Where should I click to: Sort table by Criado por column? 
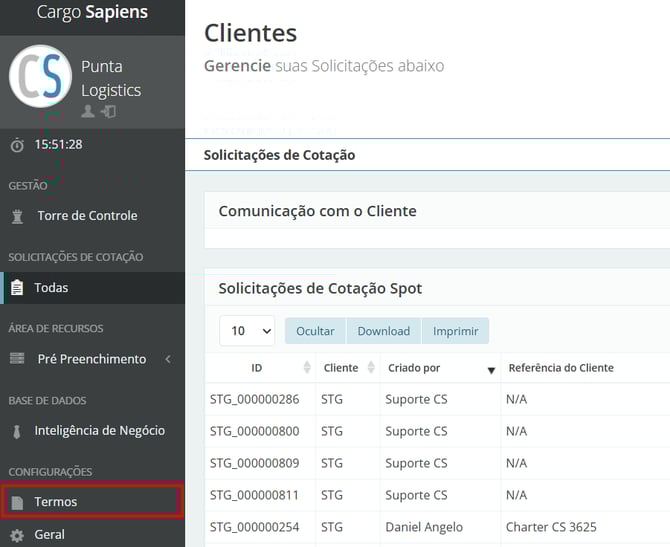coord(490,369)
